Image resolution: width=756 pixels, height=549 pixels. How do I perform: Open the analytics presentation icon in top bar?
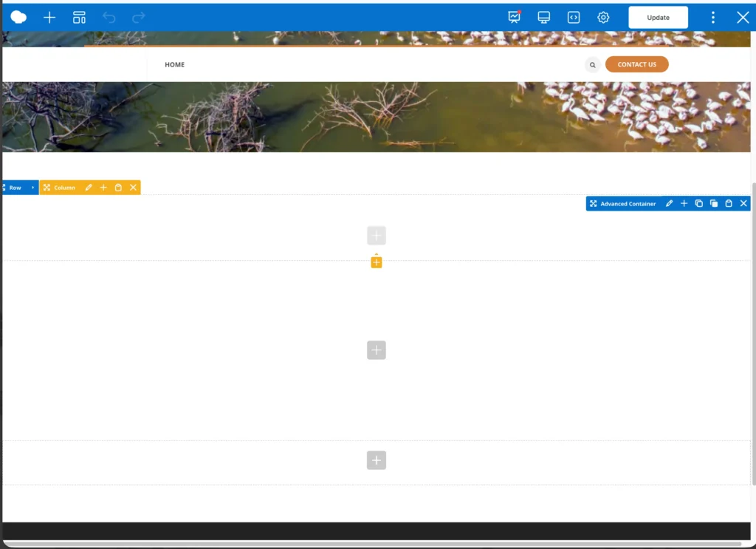pos(515,18)
